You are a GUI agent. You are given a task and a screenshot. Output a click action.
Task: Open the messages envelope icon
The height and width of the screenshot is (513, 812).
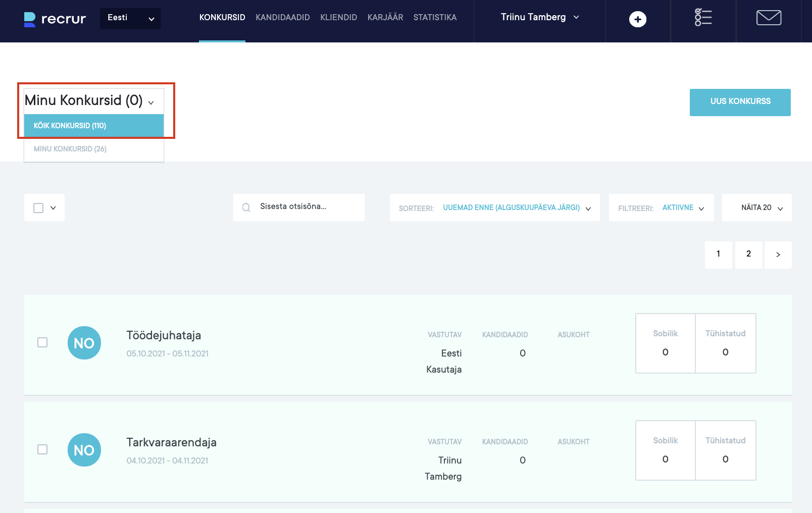coord(769,18)
